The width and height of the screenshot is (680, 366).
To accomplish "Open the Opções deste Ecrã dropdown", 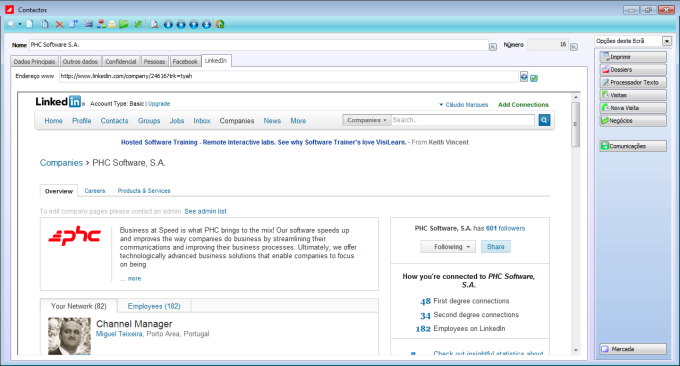I will pyautogui.click(x=667, y=41).
